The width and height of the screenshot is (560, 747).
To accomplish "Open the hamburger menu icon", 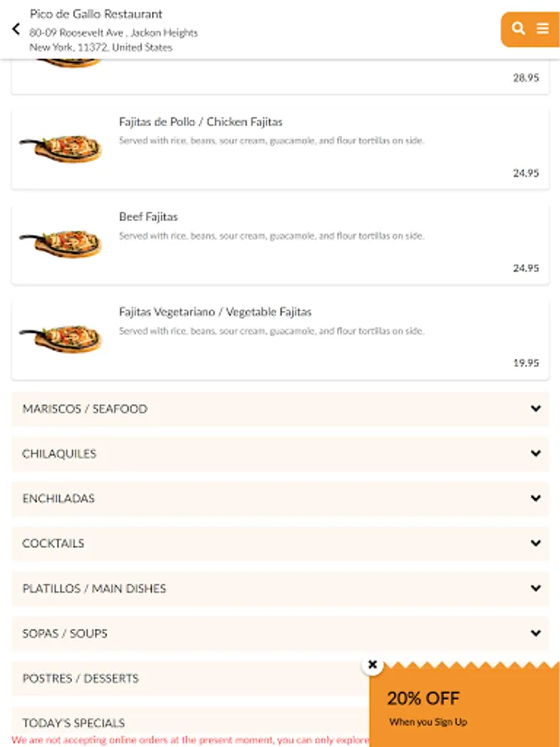I will (543, 29).
